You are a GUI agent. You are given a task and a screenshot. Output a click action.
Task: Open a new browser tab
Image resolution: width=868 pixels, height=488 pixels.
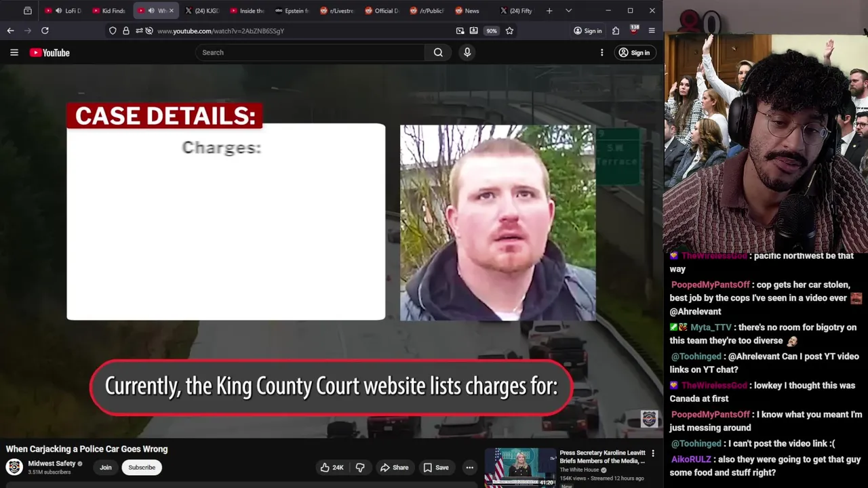click(549, 11)
